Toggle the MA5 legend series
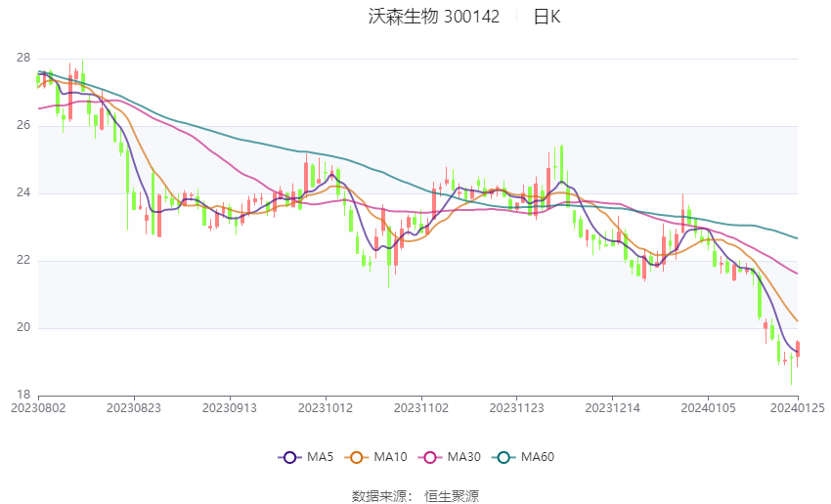Image resolution: width=831 pixels, height=504 pixels. (306, 457)
